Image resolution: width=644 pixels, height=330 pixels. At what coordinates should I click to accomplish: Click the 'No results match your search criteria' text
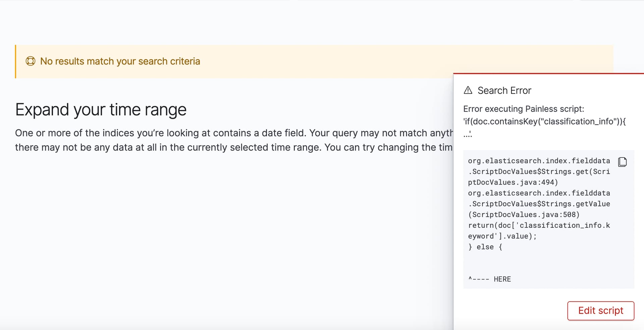point(120,61)
